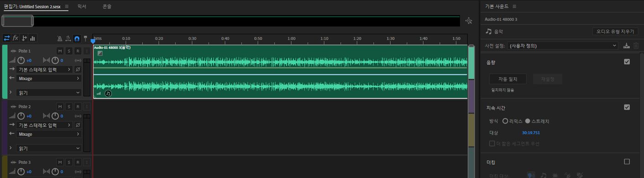Arm Piste 3 for recording
The width and height of the screenshot is (644, 178).
78,162
